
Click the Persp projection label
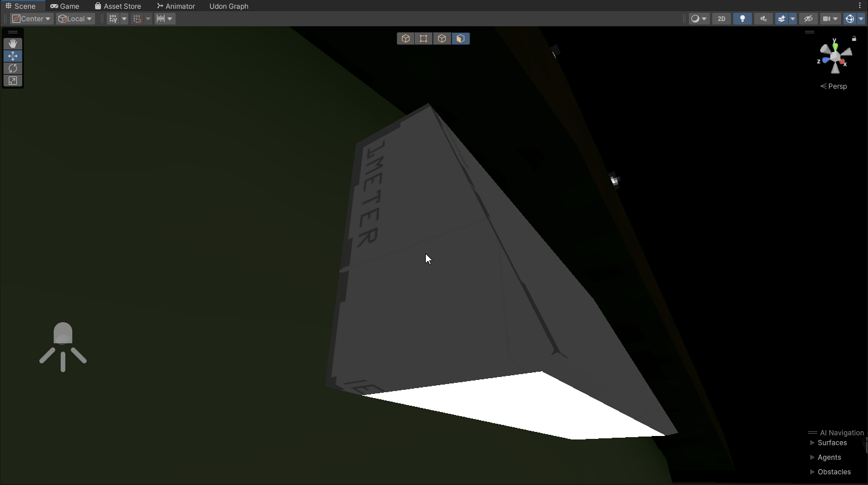click(834, 86)
